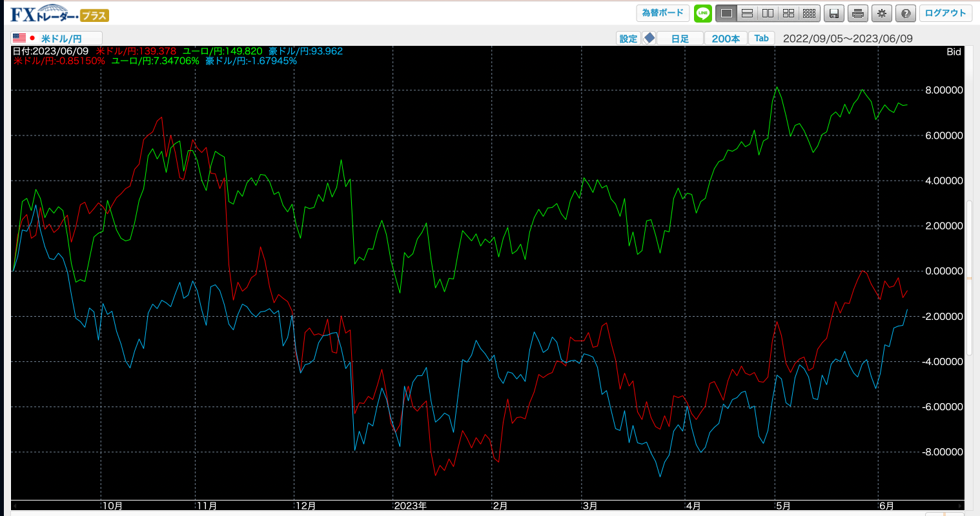The width and height of the screenshot is (980, 516).
Task: Change the 200本 bar count selector
Action: [x=726, y=38]
